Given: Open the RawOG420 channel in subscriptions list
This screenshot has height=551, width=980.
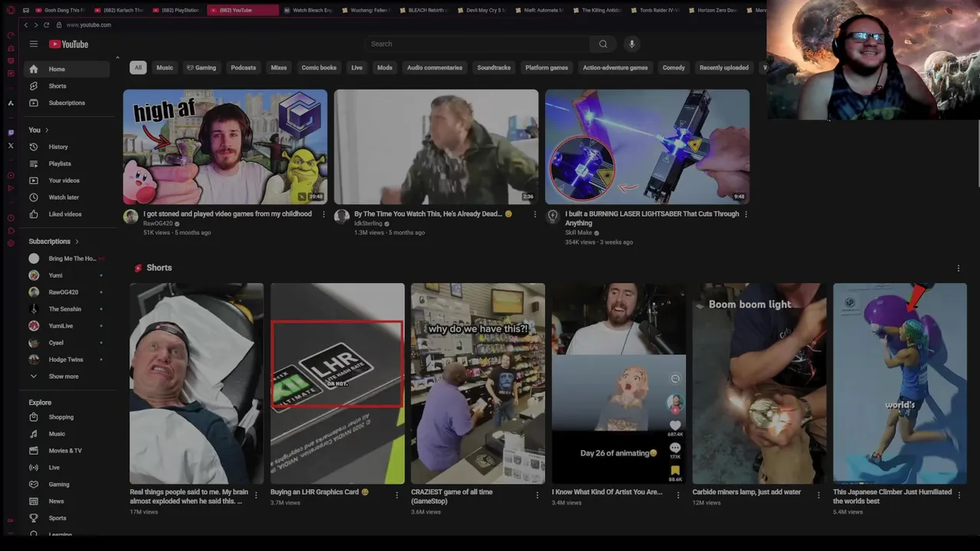Looking at the screenshot, I should 67,292.
